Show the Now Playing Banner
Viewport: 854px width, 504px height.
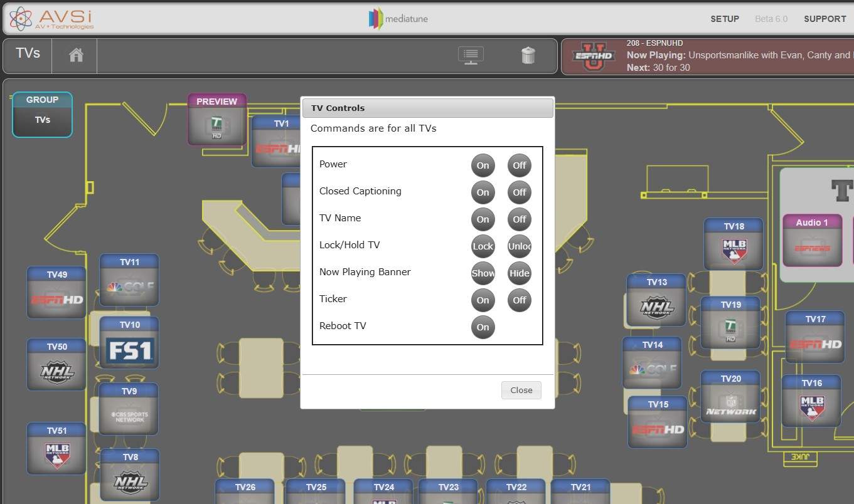(x=483, y=273)
